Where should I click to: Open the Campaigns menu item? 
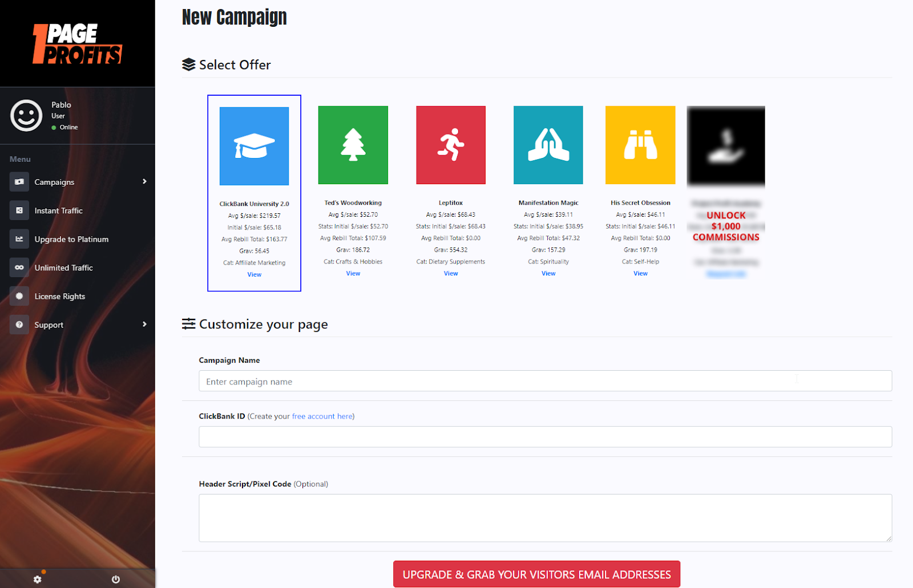pyautogui.click(x=54, y=182)
